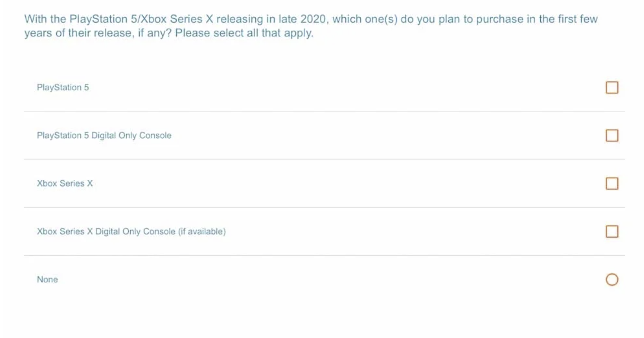
Task: Click "Please select all that apply" instruction text
Action: tap(244, 33)
